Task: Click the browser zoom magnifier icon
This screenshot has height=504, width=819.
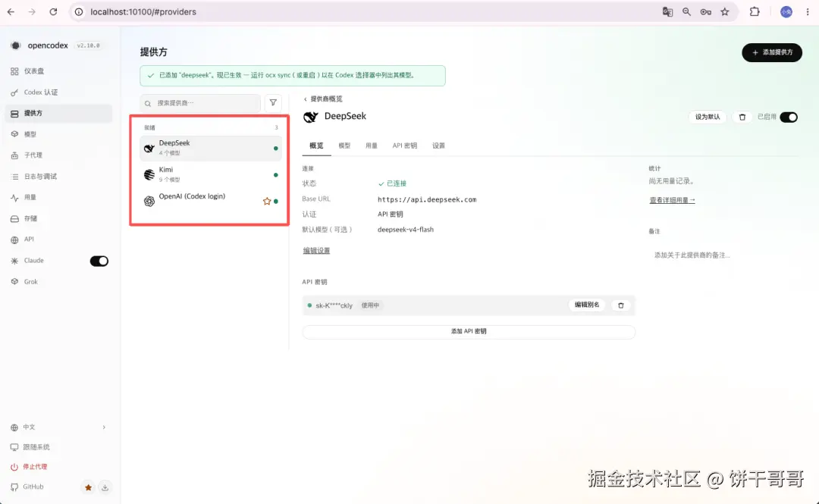Action: pos(686,11)
